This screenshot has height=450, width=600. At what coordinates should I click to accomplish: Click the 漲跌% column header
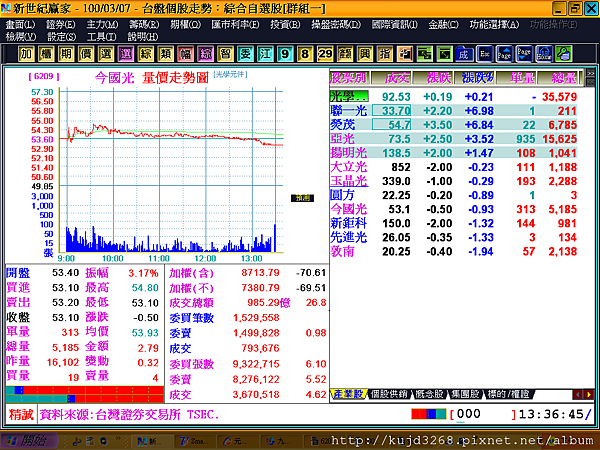click(475, 78)
